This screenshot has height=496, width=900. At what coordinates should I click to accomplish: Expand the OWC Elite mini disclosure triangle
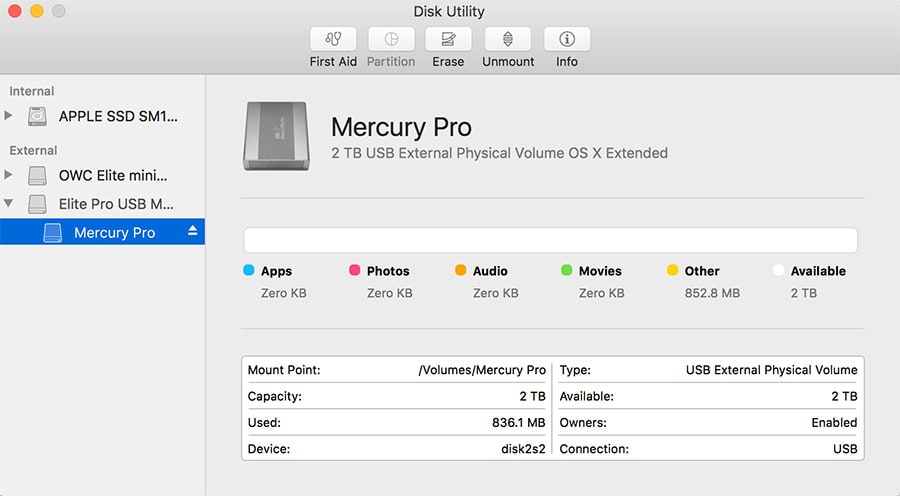pyautogui.click(x=9, y=175)
